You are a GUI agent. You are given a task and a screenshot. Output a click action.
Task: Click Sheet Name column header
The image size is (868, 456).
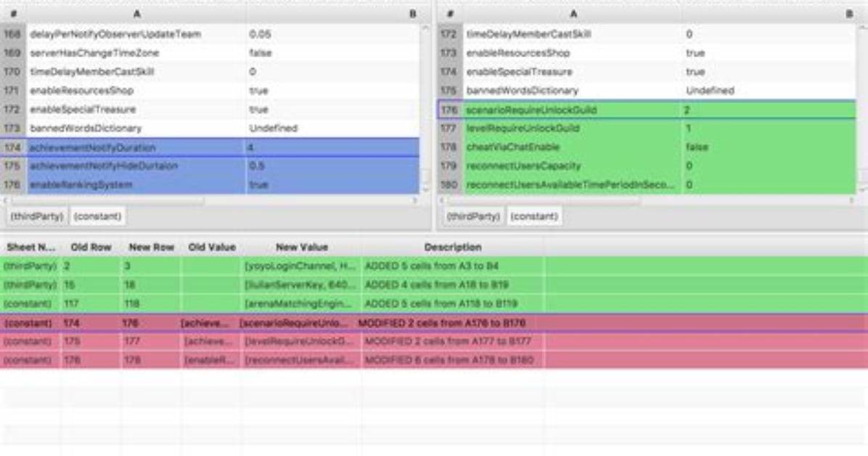tap(30, 247)
